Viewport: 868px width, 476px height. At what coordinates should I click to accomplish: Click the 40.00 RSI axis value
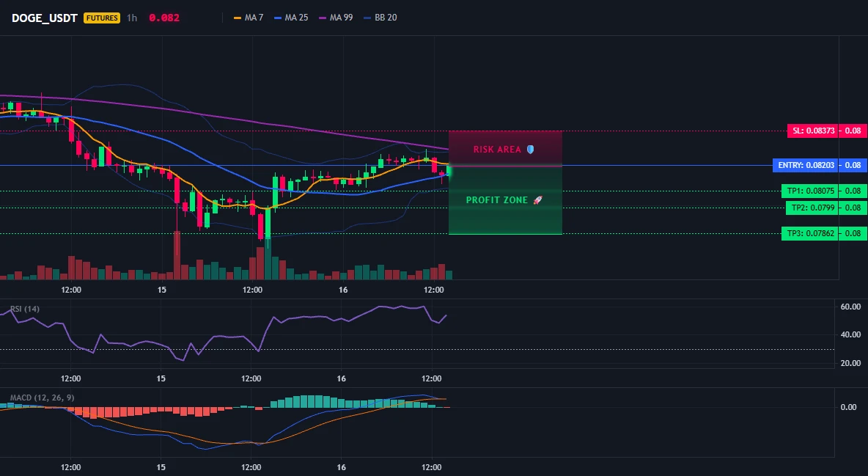click(x=850, y=334)
